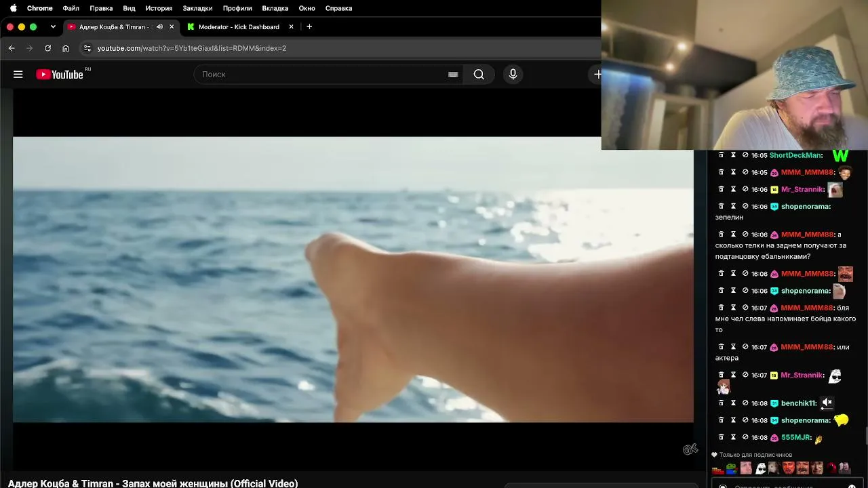Open the YouTube guide hamburger menu
This screenshot has height=488, width=868.
point(18,75)
